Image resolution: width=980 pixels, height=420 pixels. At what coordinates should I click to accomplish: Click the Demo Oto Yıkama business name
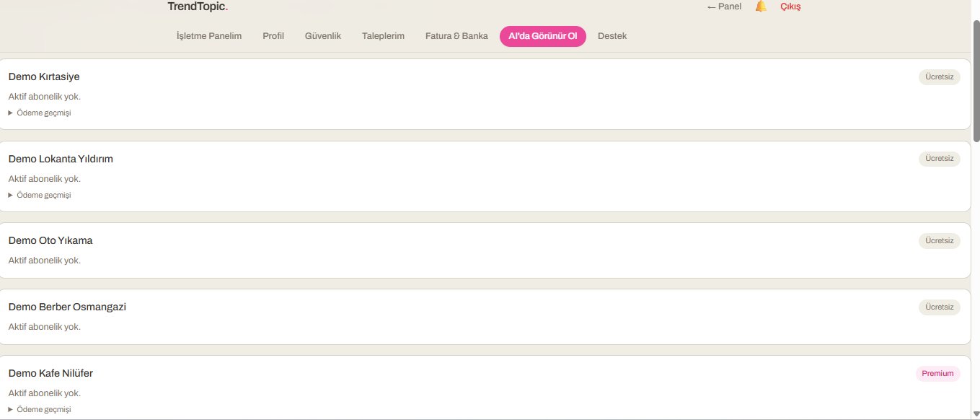point(50,240)
